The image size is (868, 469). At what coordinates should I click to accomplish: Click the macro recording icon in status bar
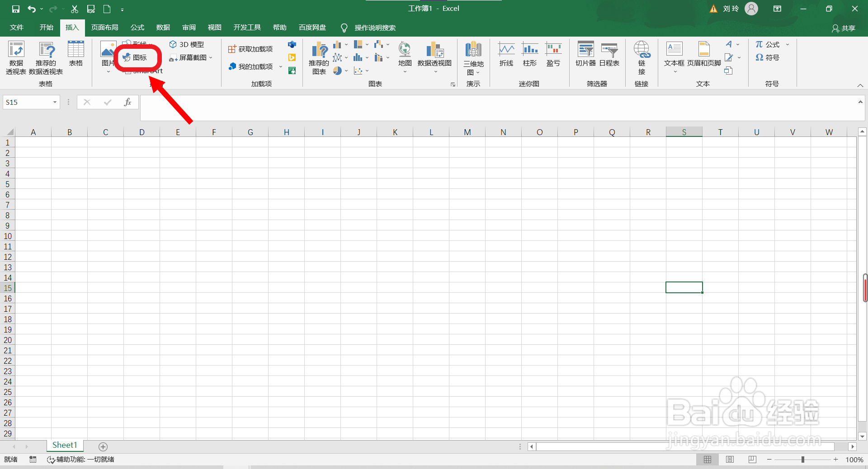click(x=33, y=460)
